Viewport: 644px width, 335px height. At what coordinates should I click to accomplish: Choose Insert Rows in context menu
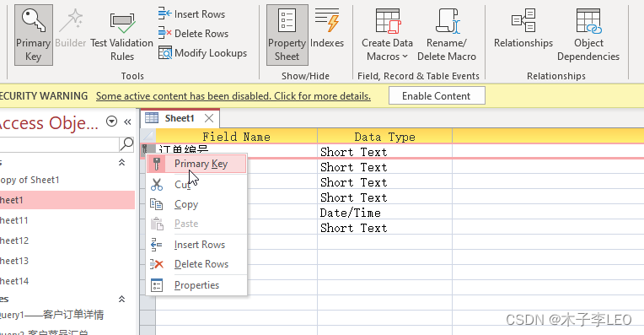click(x=196, y=245)
